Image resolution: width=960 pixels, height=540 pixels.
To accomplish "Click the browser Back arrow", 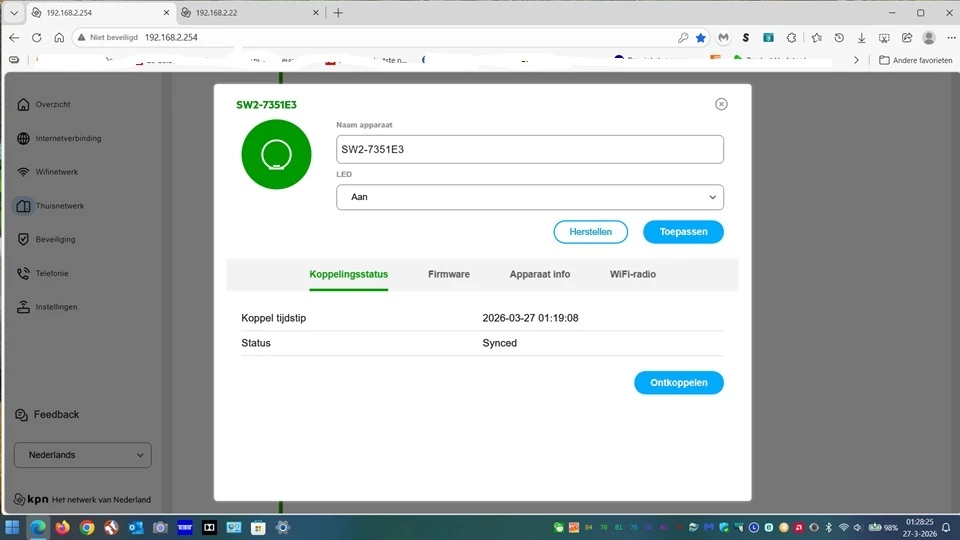I will pos(14,37).
